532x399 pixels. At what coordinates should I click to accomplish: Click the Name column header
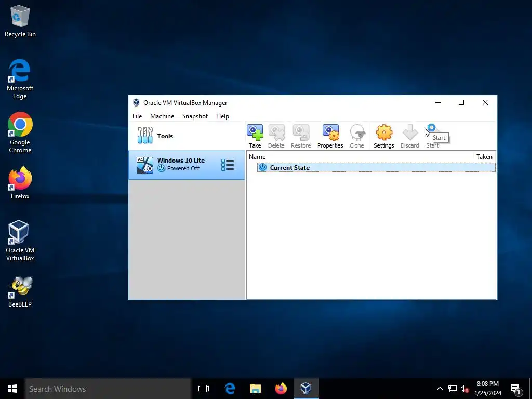pos(361,157)
